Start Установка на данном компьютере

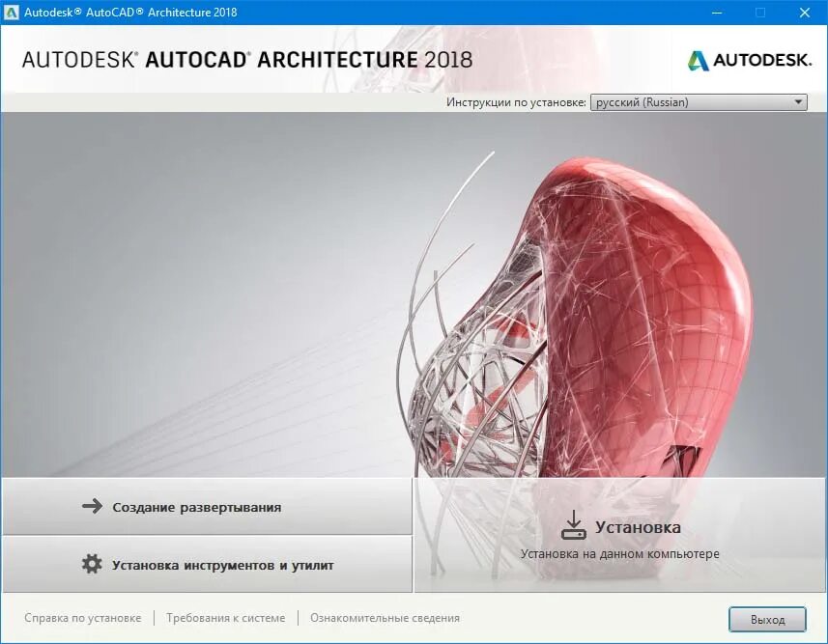point(620,536)
